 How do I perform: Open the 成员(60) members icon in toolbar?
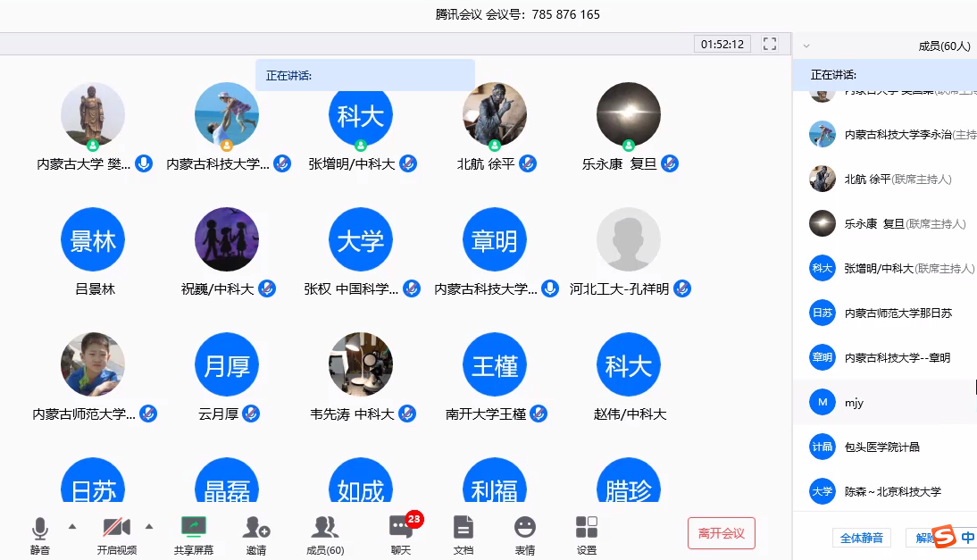324,532
